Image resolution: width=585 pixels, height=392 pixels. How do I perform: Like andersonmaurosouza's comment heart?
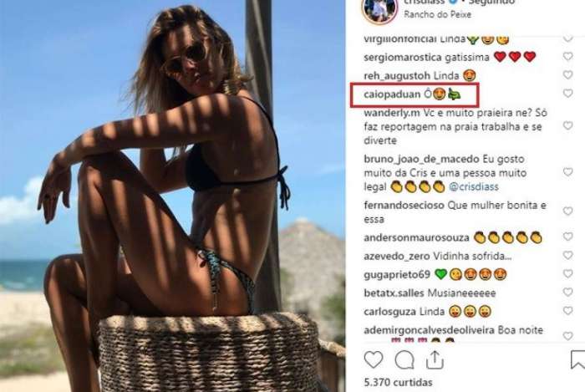click(x=567, y=237)
